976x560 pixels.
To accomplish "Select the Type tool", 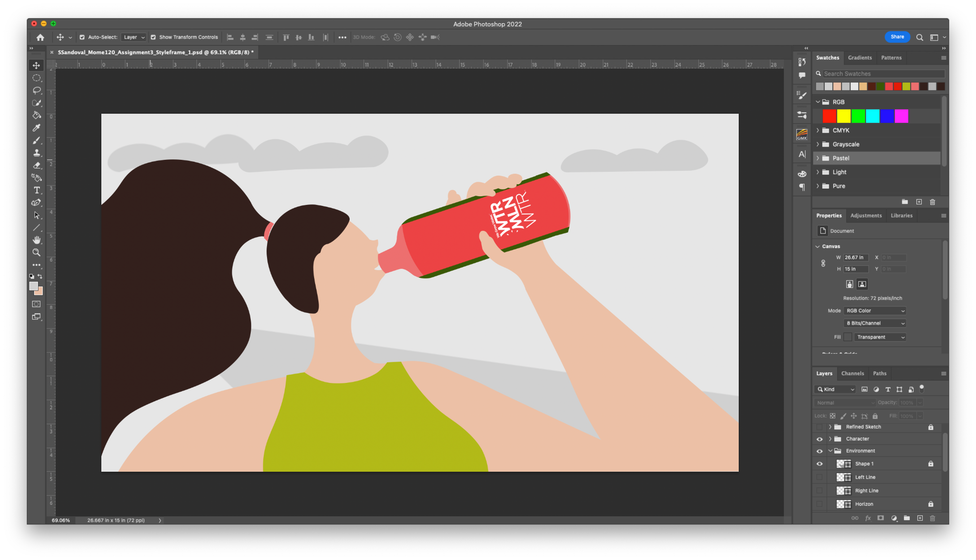I will click(x=37, y=190).
